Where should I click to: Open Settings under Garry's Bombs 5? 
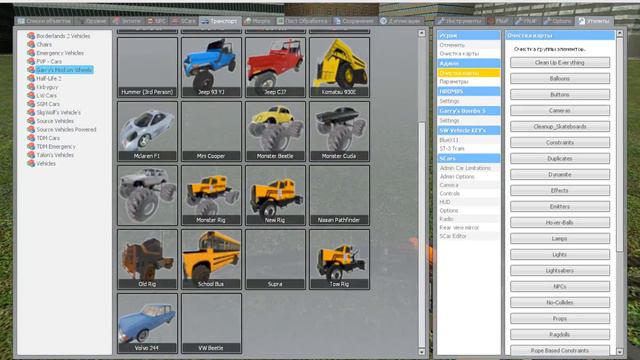point(469,120)
